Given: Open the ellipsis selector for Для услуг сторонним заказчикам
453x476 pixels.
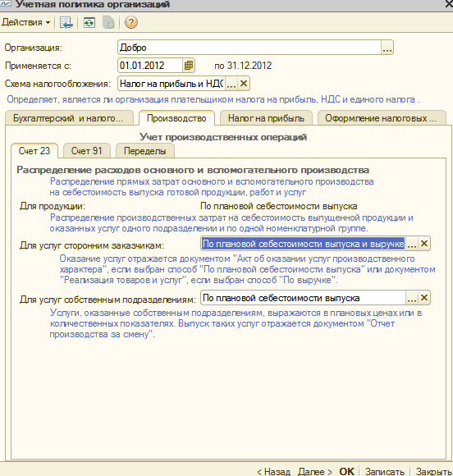Looking at the screenshot, I should 412,244.
